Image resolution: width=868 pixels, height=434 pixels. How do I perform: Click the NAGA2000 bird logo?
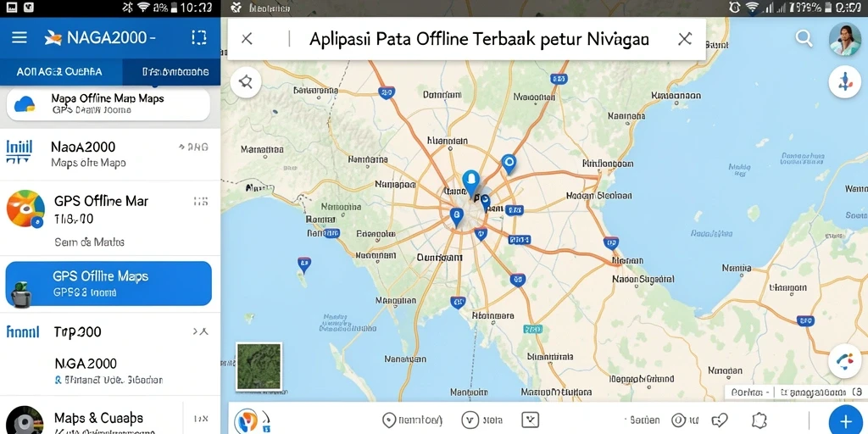[x=53, y=37]
